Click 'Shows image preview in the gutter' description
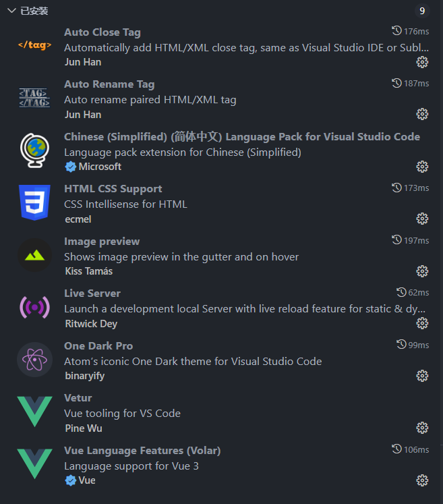The image size is (443, 504). [x=181, y=257]
